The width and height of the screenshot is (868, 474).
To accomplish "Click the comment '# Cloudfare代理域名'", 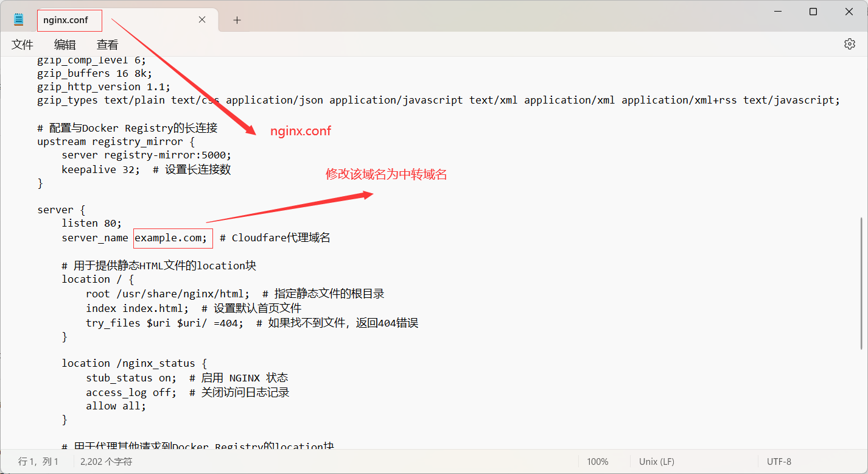I will (x=275, y=238).
